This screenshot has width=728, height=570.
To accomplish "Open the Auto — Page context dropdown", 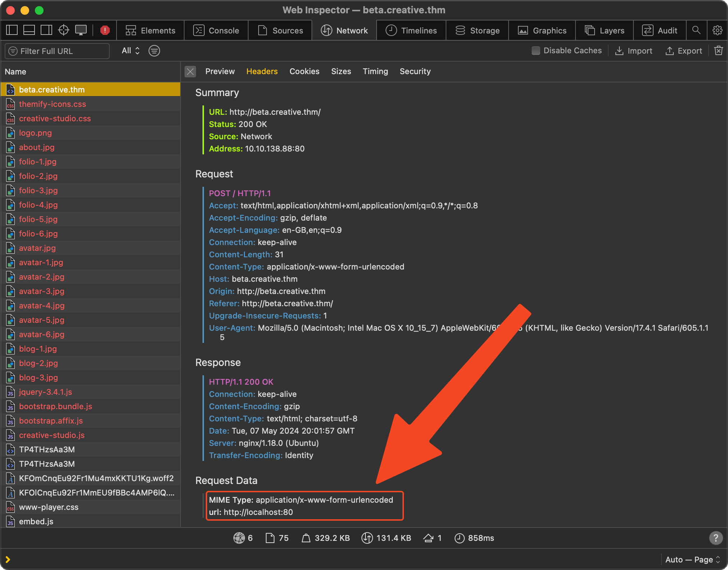I will pyautogui.click(x=693, y=560).
